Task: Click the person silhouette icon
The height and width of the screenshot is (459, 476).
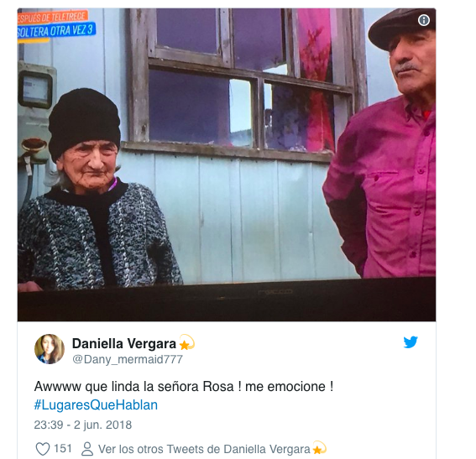Action: (87, 449)
